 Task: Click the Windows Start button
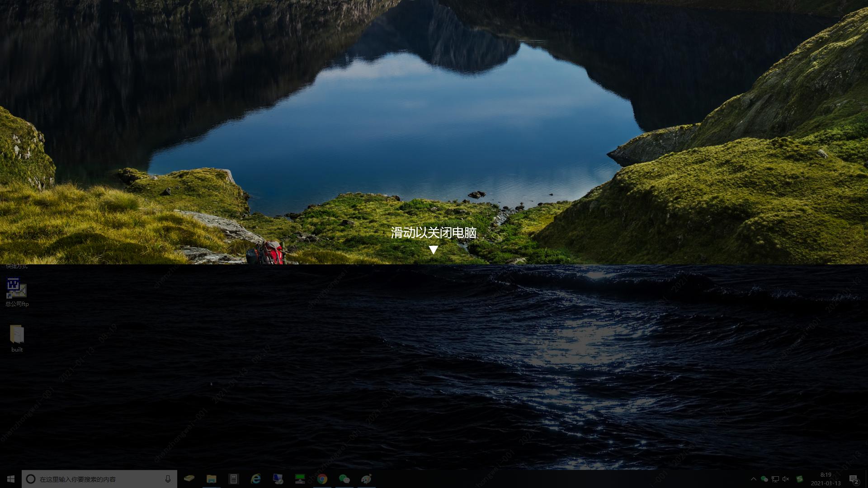pos(11,479)
